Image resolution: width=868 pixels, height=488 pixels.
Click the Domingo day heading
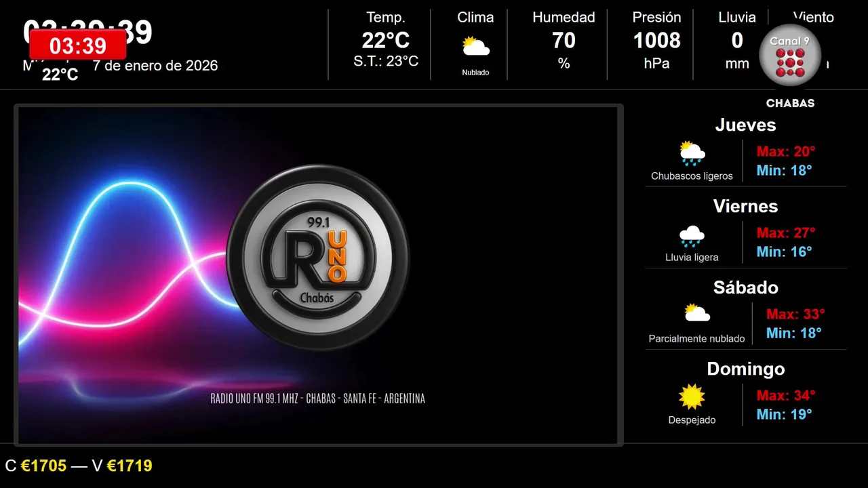745,369
